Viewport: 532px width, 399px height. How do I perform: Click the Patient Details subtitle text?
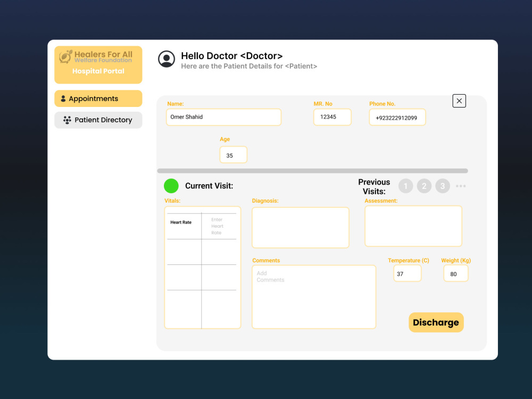pos(249,66)
